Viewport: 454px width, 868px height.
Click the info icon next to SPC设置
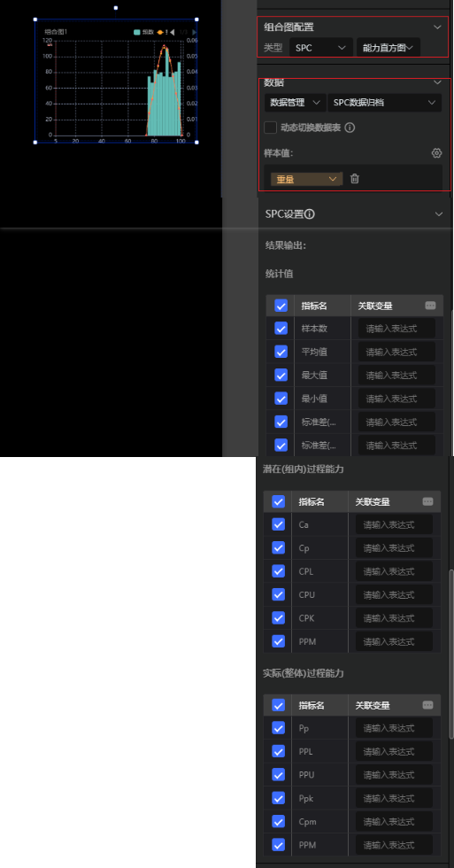point(310,213)
